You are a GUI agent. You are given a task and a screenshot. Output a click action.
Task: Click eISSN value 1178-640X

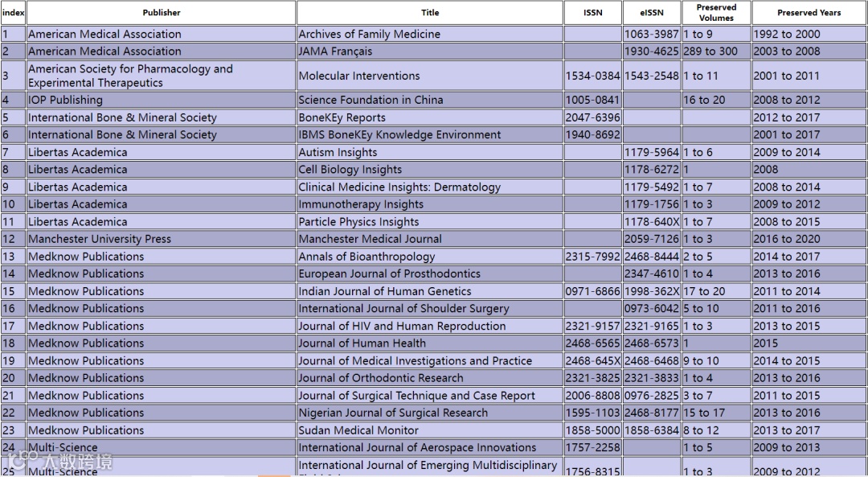(x=652, y=221)
